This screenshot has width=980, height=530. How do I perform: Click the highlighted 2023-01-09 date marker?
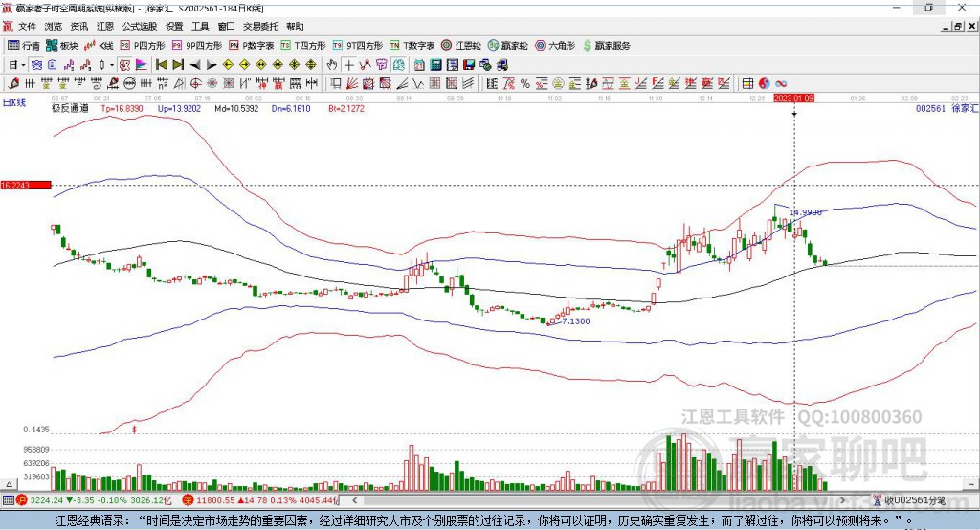tap(793, 98)
